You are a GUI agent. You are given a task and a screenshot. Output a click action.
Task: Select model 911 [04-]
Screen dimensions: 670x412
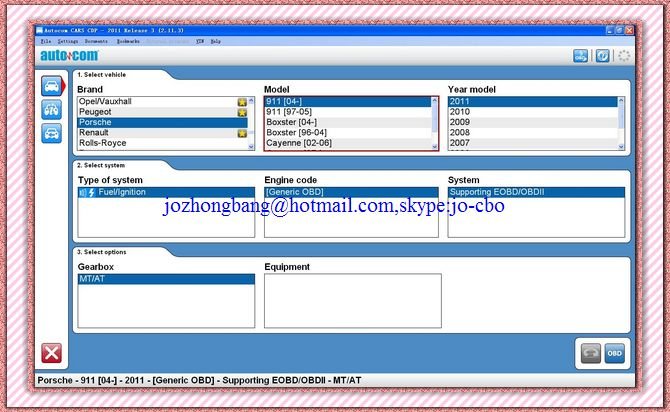348,101
